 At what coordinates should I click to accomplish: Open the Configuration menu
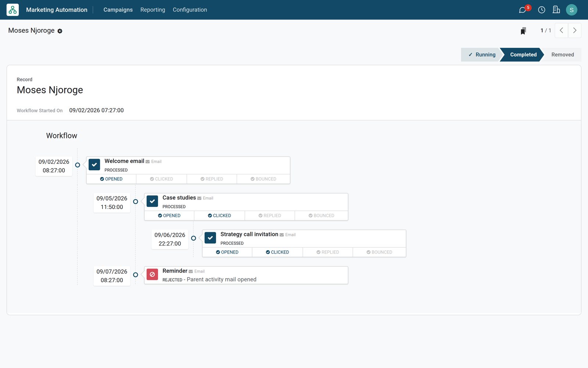pos(190,10)
